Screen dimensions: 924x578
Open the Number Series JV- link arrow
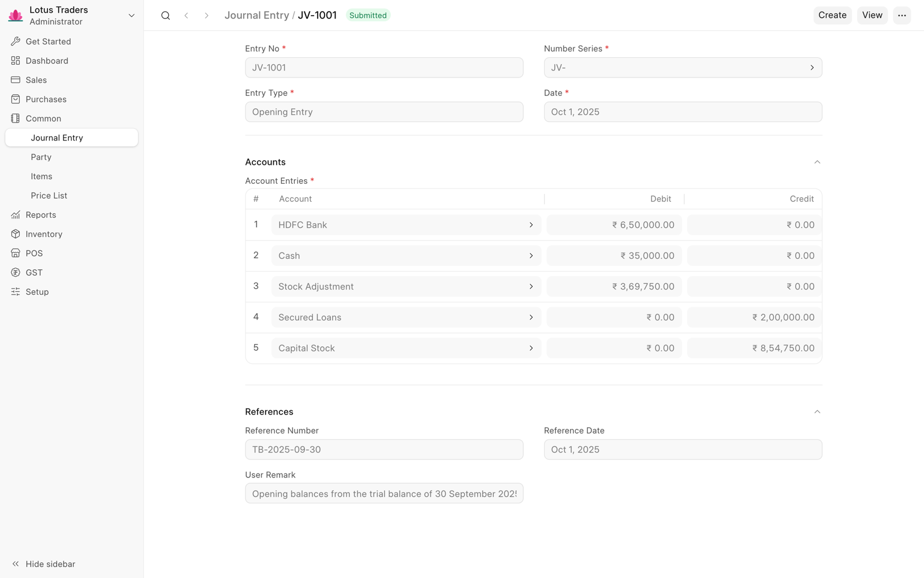click(812, 68)
